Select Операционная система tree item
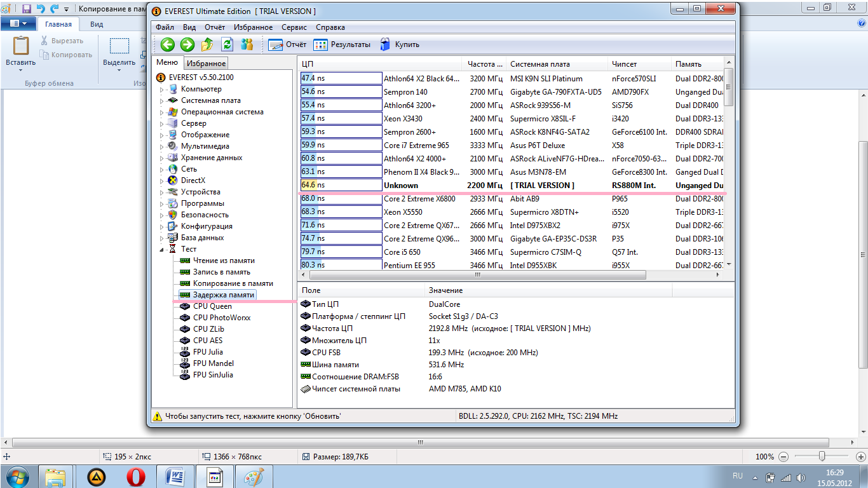 pyautogui.click(x=222, y=112)
